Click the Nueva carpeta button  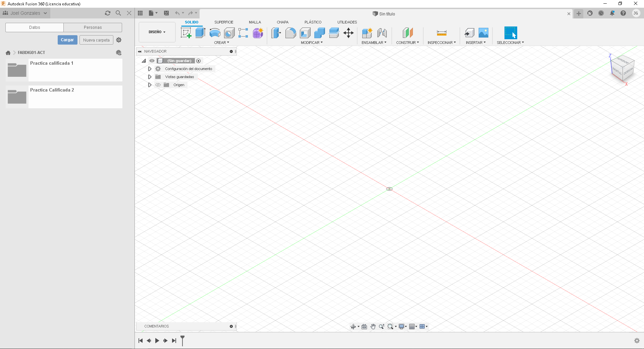(96, 40)
